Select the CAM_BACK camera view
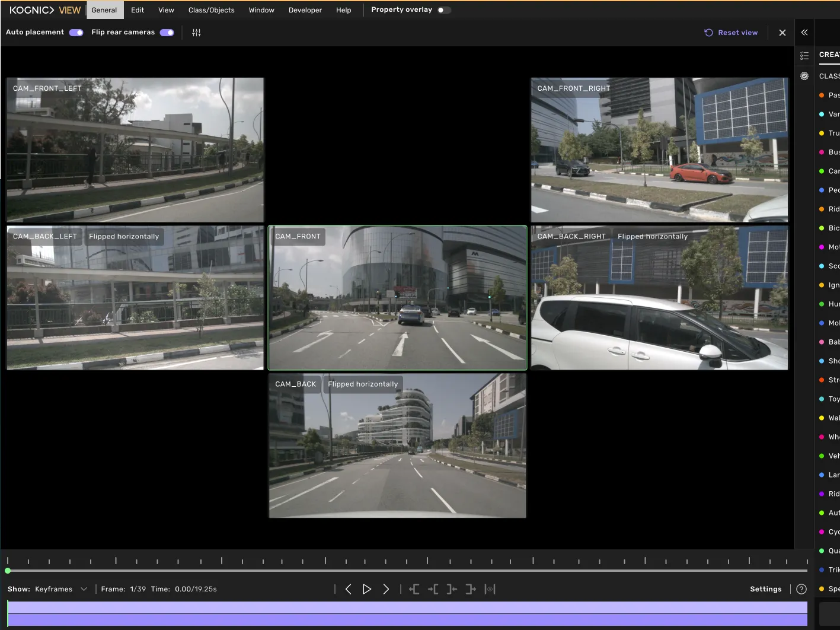840x630 pixels. pos(397,446)
